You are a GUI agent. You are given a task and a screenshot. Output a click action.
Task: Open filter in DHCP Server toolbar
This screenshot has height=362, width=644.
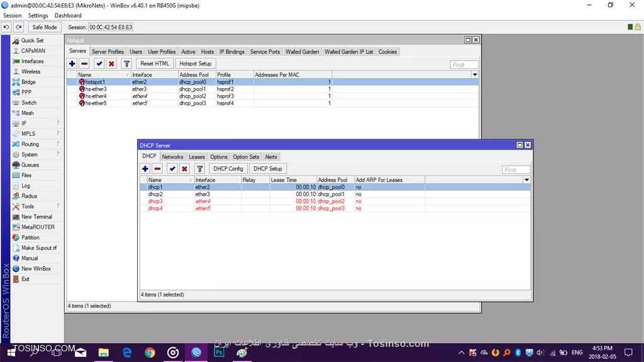point(199,169)
